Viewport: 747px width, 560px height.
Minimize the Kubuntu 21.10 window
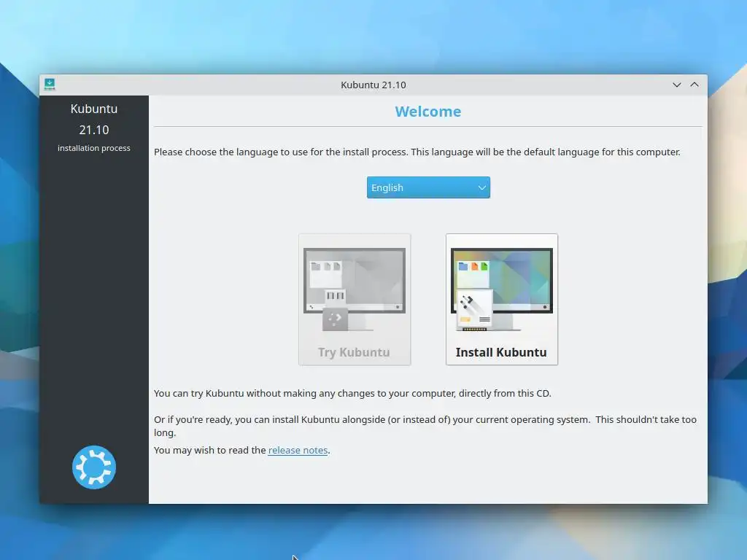coord(676,85)
